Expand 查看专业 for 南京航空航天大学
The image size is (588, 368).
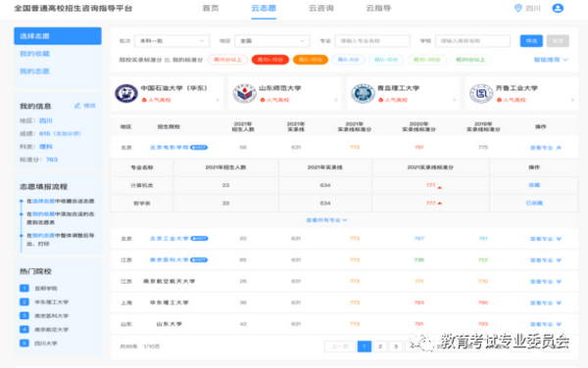[546, 282]
